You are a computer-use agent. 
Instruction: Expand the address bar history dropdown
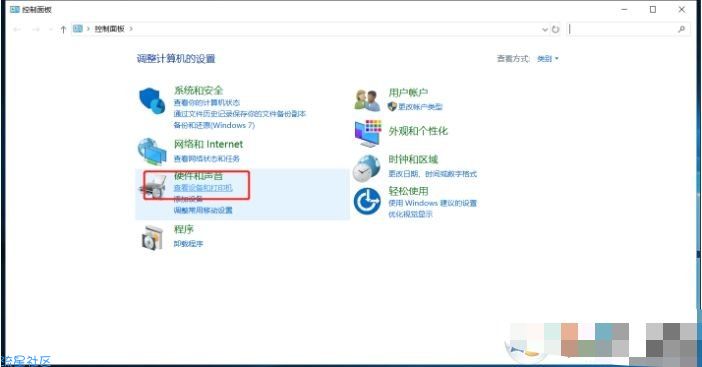(x=545, y=30)
